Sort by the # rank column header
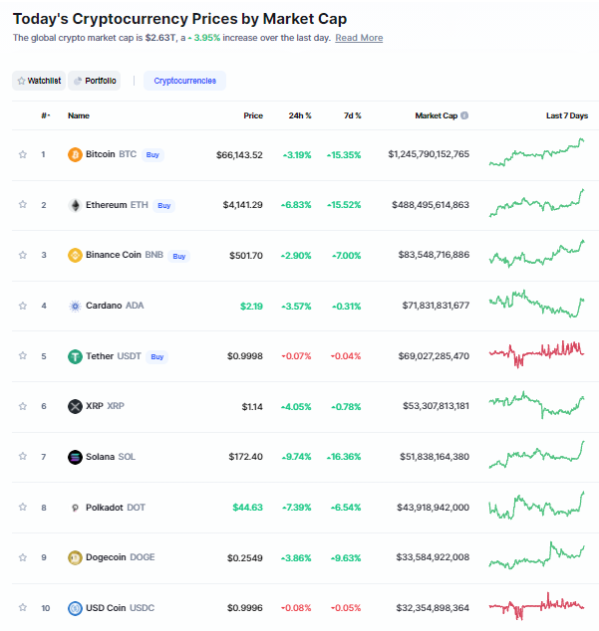The width and height of the screenshot is (599, 631). click(x=45, y=116)
